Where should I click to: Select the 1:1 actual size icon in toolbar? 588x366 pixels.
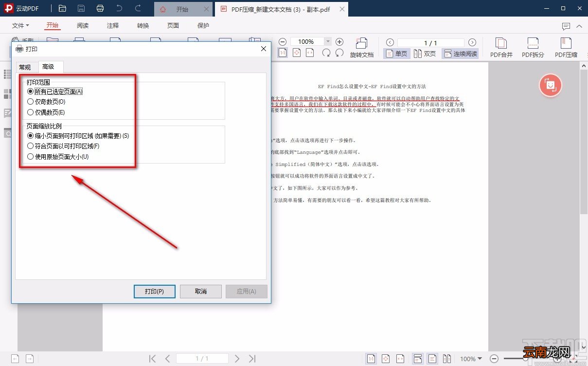(x=283, y=53)
